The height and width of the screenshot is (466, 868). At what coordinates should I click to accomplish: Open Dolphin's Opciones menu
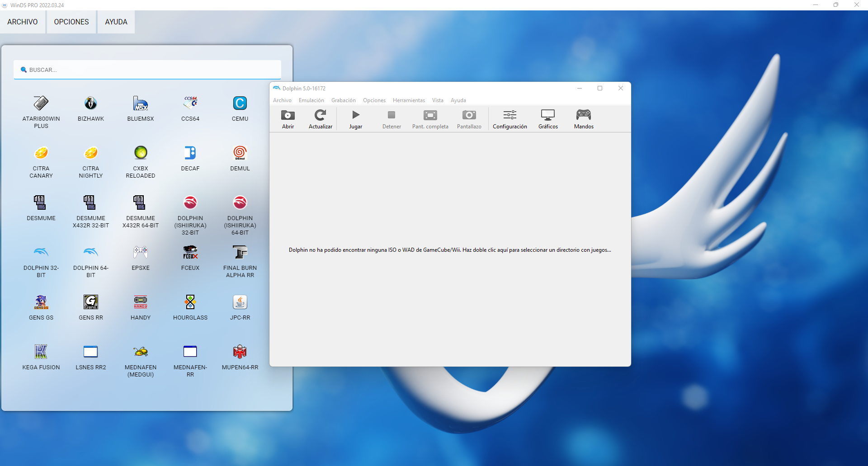[374, 100]
